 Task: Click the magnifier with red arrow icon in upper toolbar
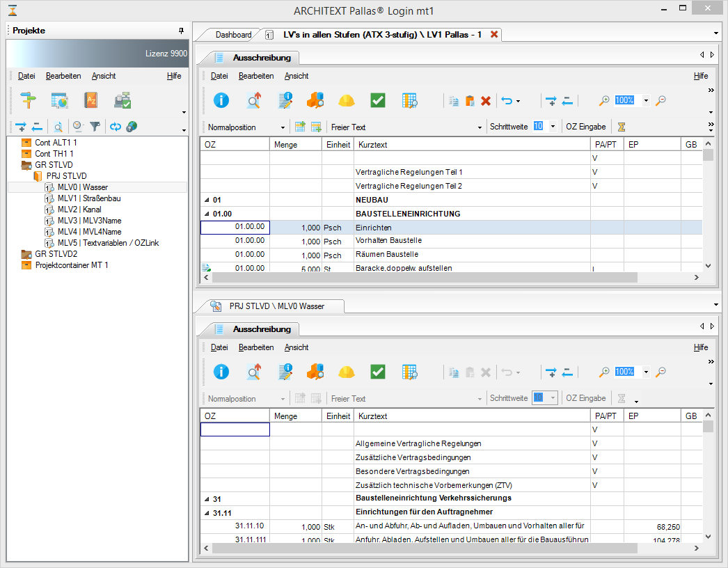coord(253,100)
